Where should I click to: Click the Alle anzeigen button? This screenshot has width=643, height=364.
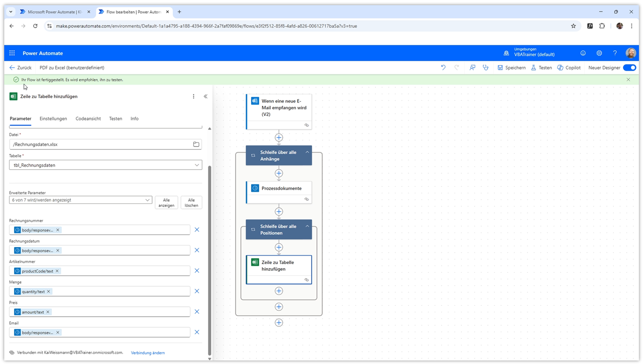click(166, 202)
